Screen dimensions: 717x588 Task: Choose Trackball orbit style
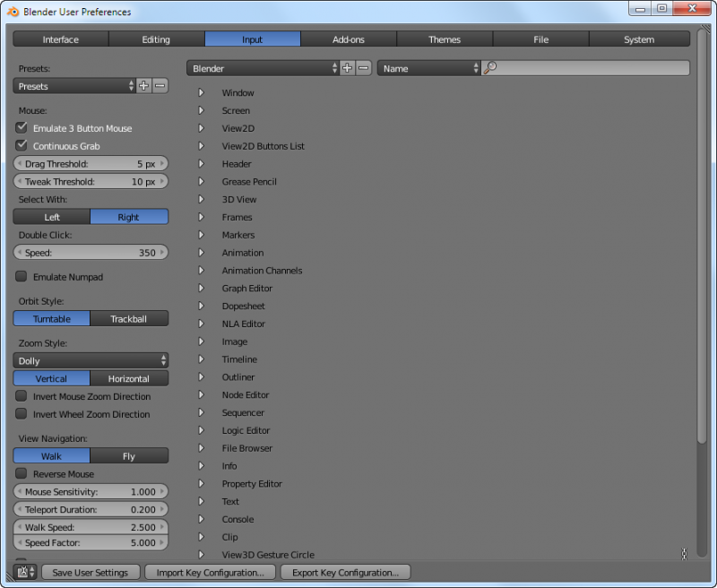click(x=129, y=319)
